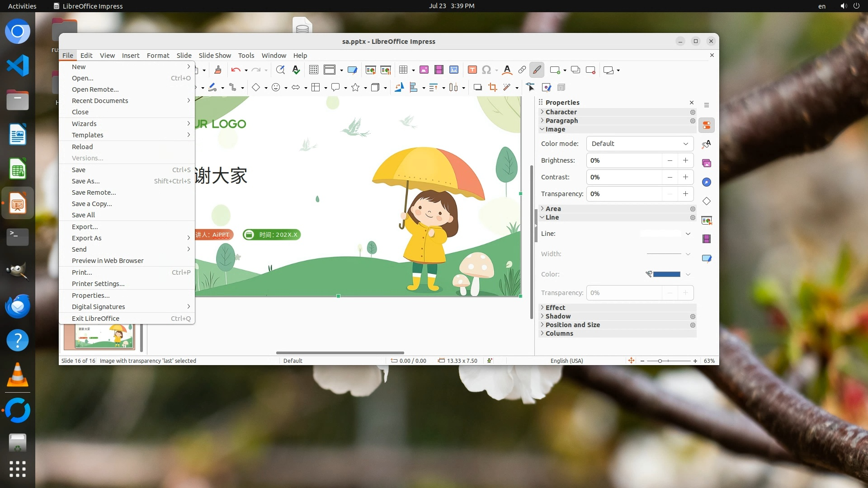Image resolution: width=868 pixels, height=488 pixels.
Task: Expand the Position and Size section
Action: (572, 325)
